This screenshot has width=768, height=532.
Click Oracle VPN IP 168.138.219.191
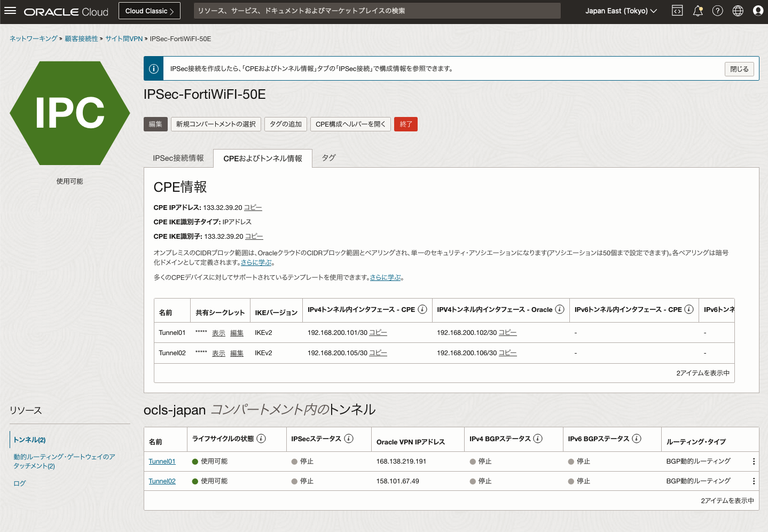401,461
